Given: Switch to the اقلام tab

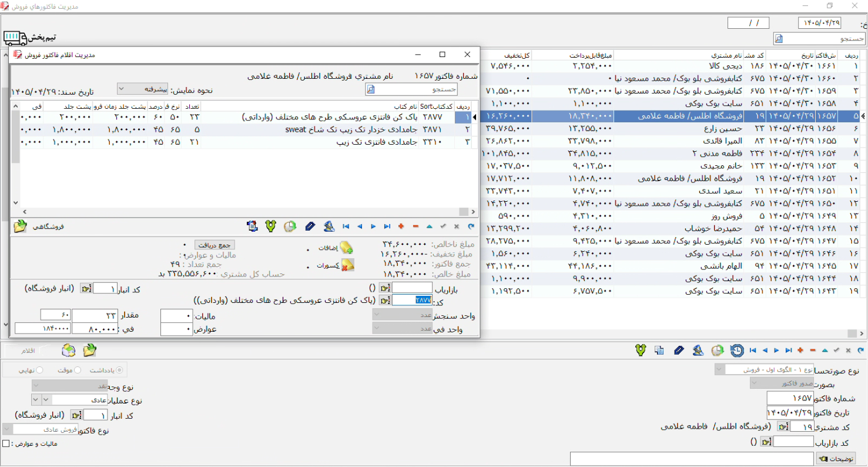Looking at the screenshot, I should point(28,351).
